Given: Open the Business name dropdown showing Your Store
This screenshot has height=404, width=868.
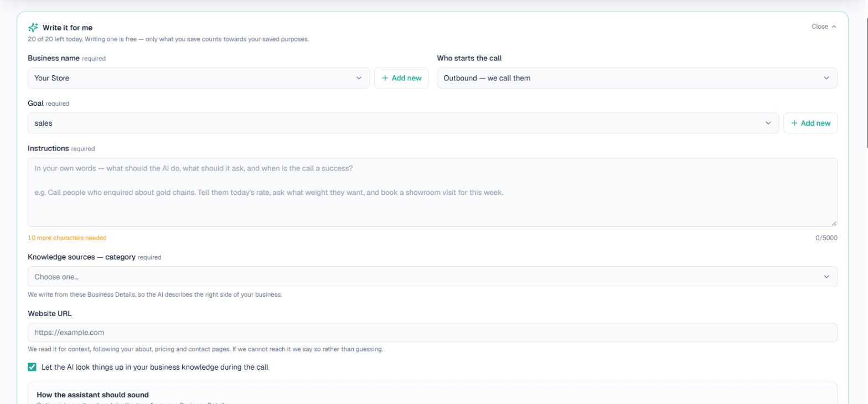Looking at the screenshot, I should [x=199, y=78].
